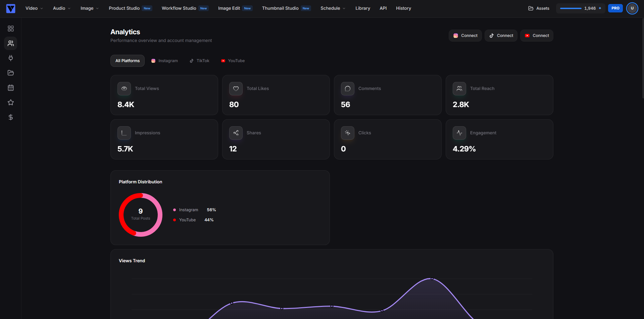The width and height of the screenshot is (644, 319).
Task: Click the cursor icon on Clicks card
Action: pyautogui.click(x=348, y=133)
